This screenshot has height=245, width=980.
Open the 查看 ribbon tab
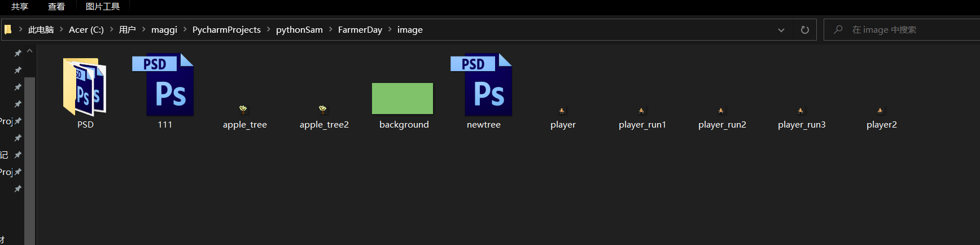tap(56, 7)
